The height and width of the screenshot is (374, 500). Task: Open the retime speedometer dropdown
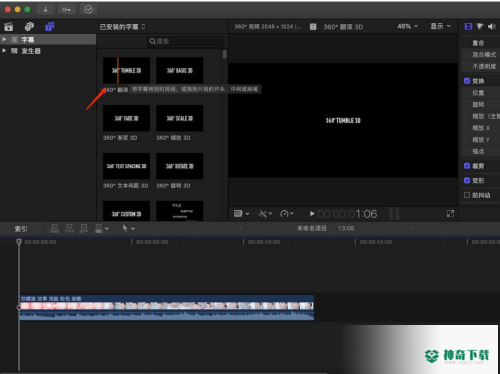tap(287, 214)
